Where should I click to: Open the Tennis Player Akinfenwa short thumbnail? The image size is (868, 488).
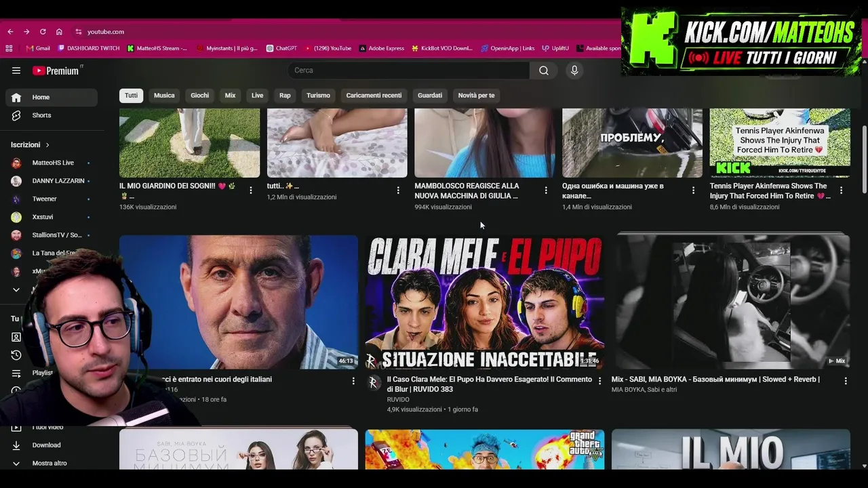coord(780,143)
